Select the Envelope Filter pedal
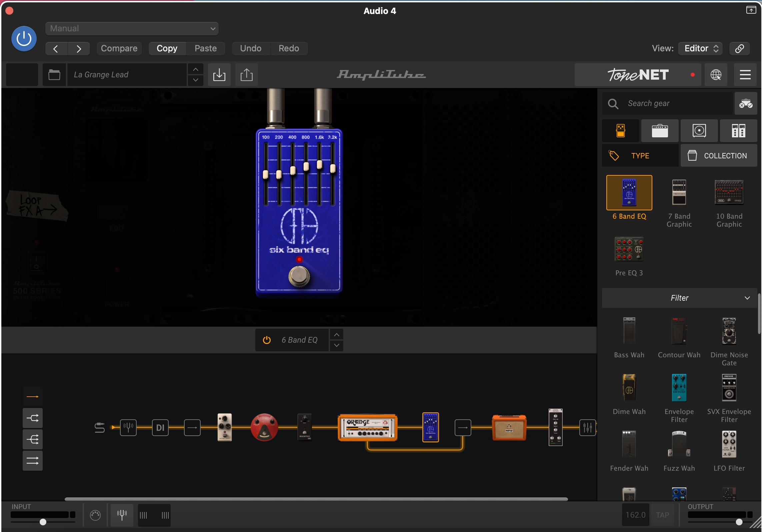The image size is (762, 532). click(679, 387)
